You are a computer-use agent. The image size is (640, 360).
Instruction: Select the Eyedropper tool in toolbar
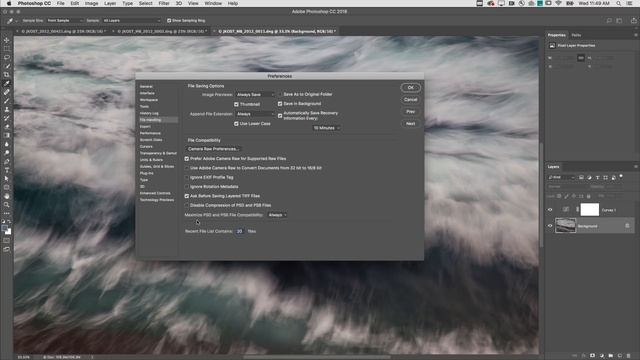pos(7,83)
